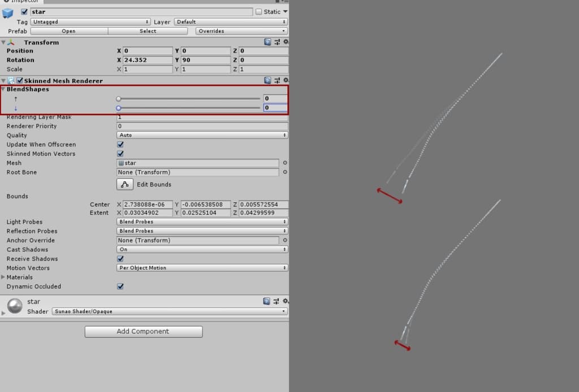Screen dimensions: 579x392
Task: Uncheck the Dynamic Occluded option
Action: coord(120,286)
